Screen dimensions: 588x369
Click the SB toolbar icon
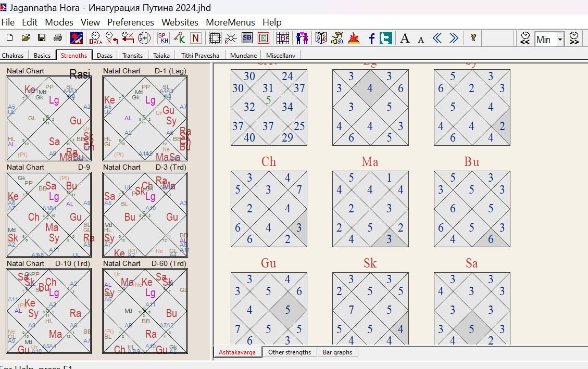[x=247, y=38]
